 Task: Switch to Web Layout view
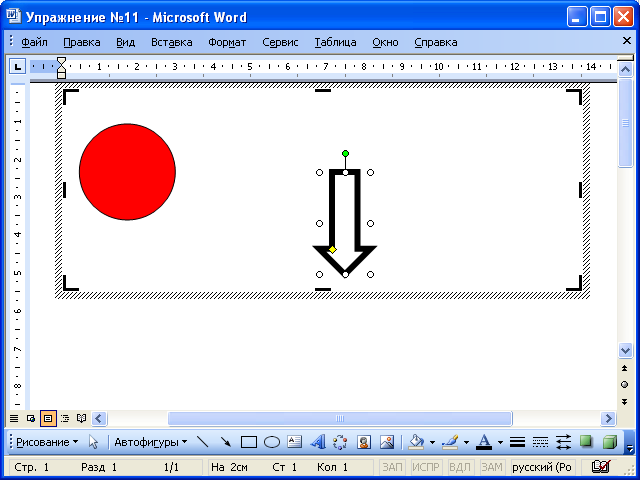[x=31, y=418]
